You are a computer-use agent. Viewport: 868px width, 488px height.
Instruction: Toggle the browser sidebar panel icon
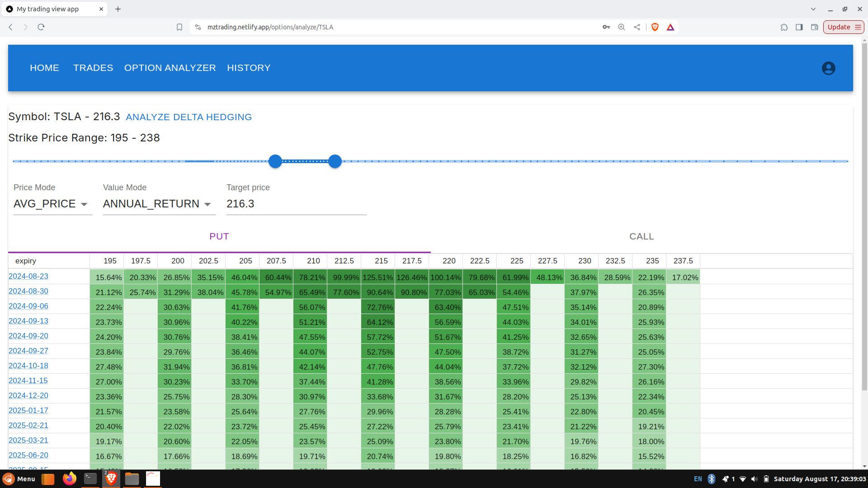[799, 27]
